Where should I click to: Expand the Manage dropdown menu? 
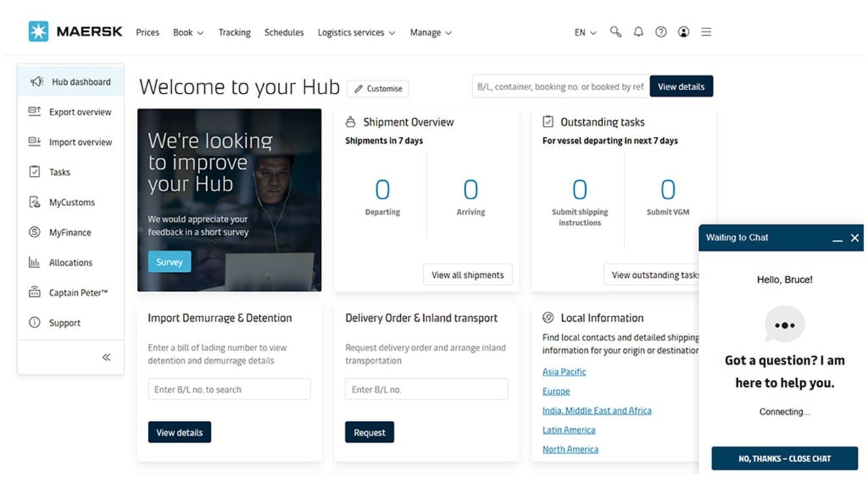click(431, 33)
